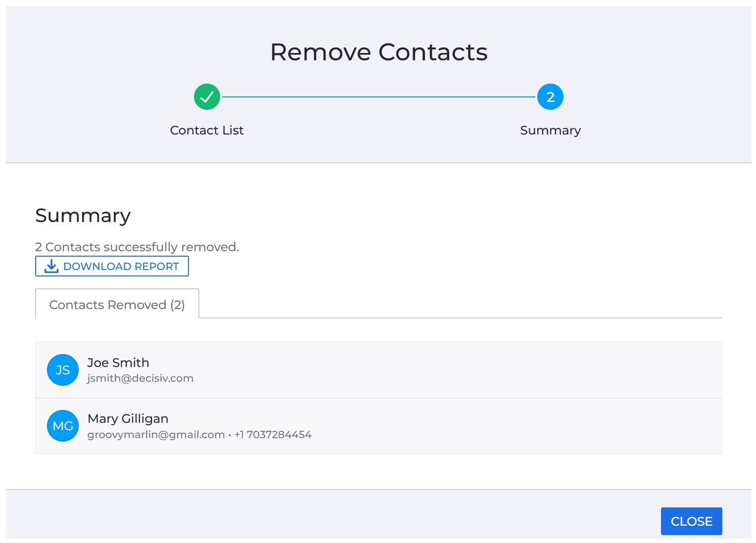
Task: Select the Joe Smith row
Action: coord(378,370)
